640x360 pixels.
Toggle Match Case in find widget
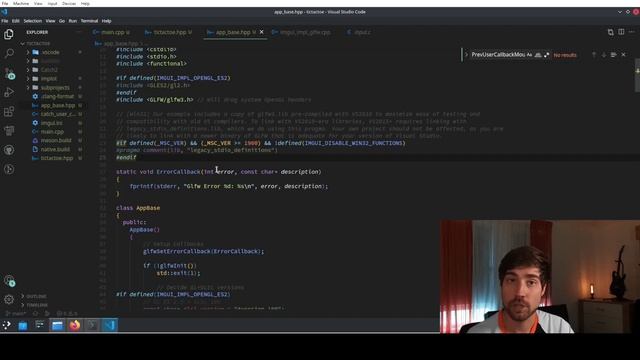(x=529, y=55)
